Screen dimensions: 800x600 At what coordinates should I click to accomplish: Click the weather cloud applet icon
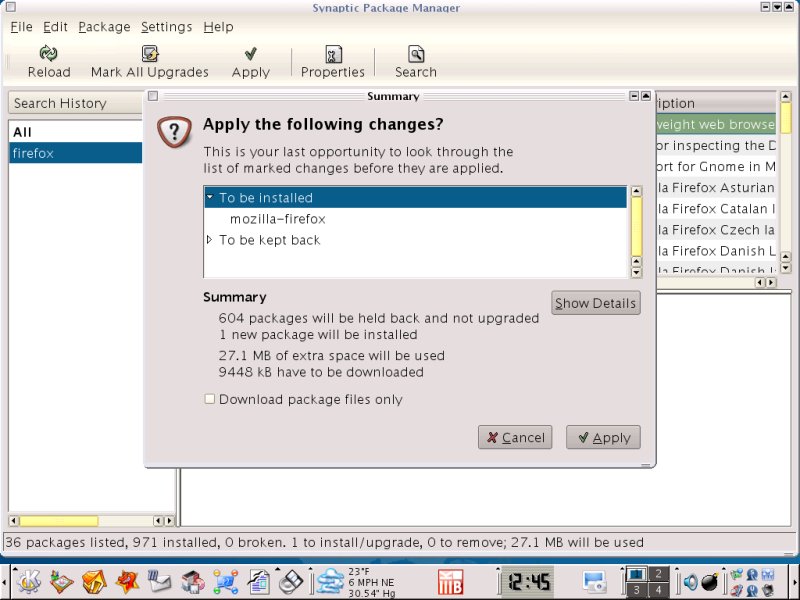(x=330, y=582)
